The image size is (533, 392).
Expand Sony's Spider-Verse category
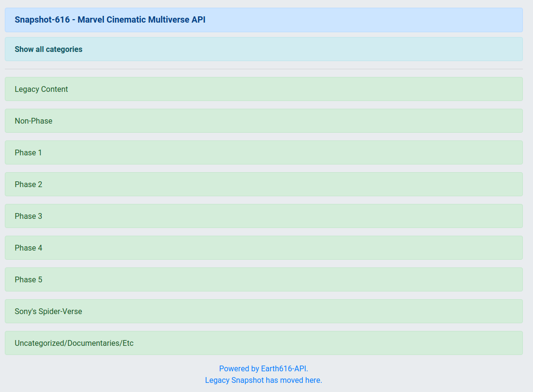tap(264, 311)
